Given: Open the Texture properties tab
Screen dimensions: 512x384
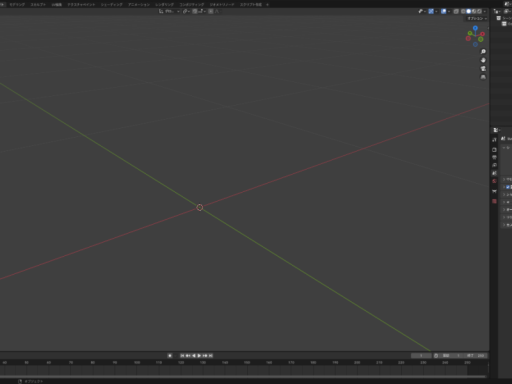Looking at the screenshot, I should (494, 201).
